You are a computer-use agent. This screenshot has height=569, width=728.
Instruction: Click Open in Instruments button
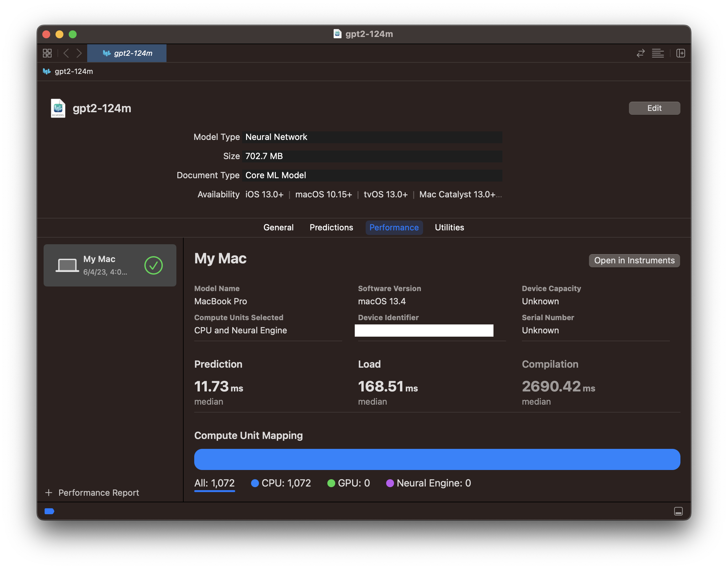point(634,260)
